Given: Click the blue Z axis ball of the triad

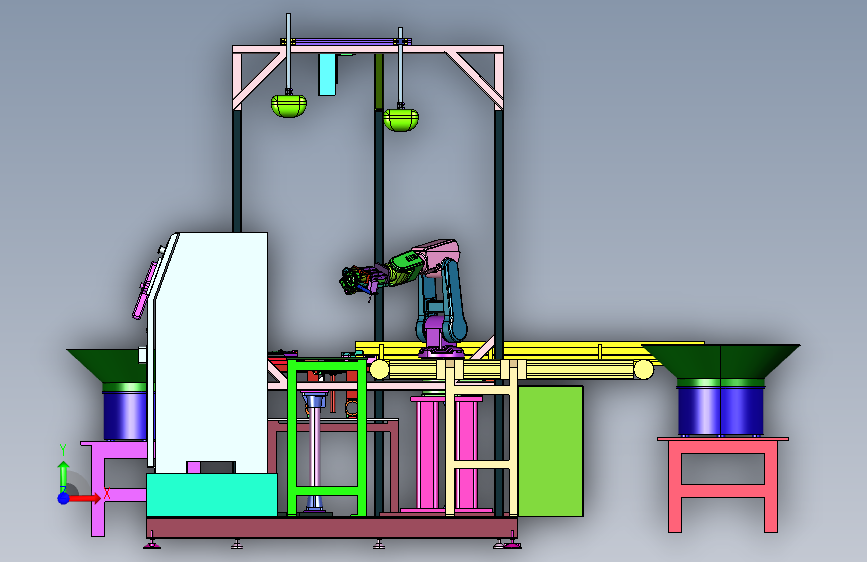Looking at the screenshot, I should 64,498.
